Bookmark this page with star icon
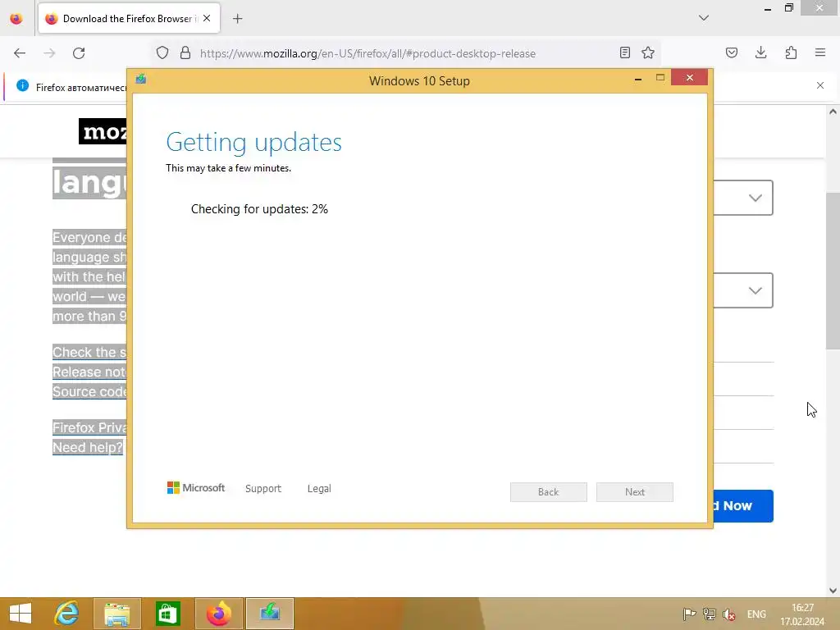 [x=648, y=52]
